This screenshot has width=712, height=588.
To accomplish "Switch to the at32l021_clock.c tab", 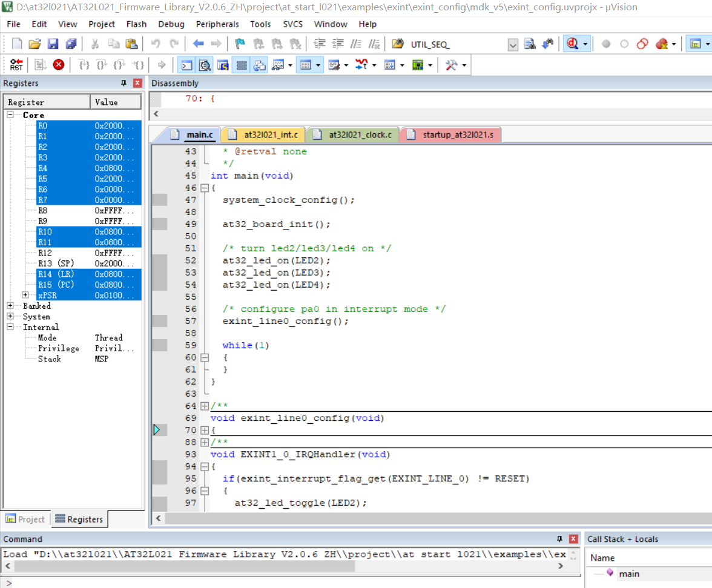I will 354,135.
